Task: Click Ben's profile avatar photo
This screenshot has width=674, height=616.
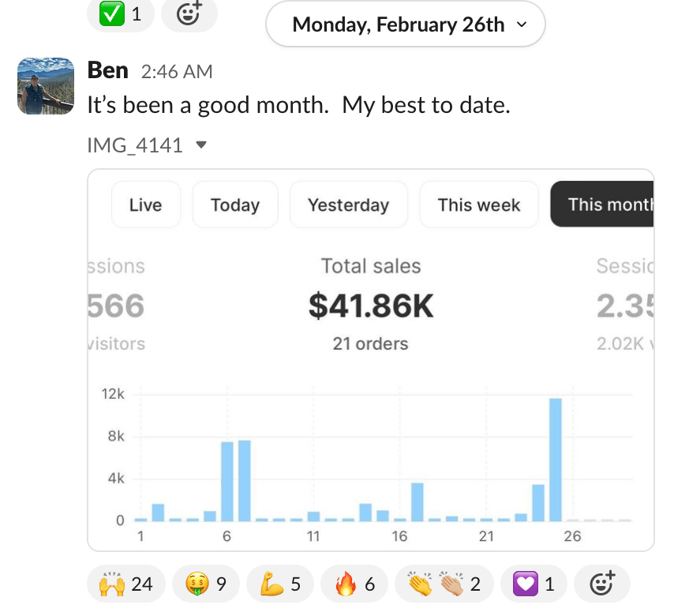Action: point(46,86)
